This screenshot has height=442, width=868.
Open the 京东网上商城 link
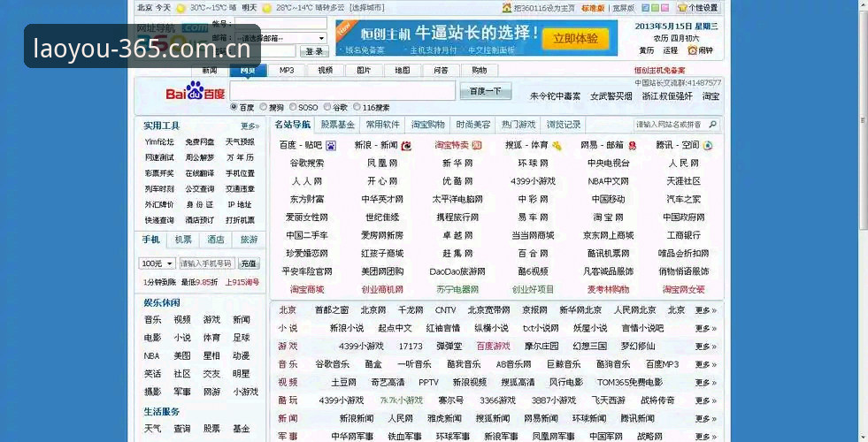[608, 235]
